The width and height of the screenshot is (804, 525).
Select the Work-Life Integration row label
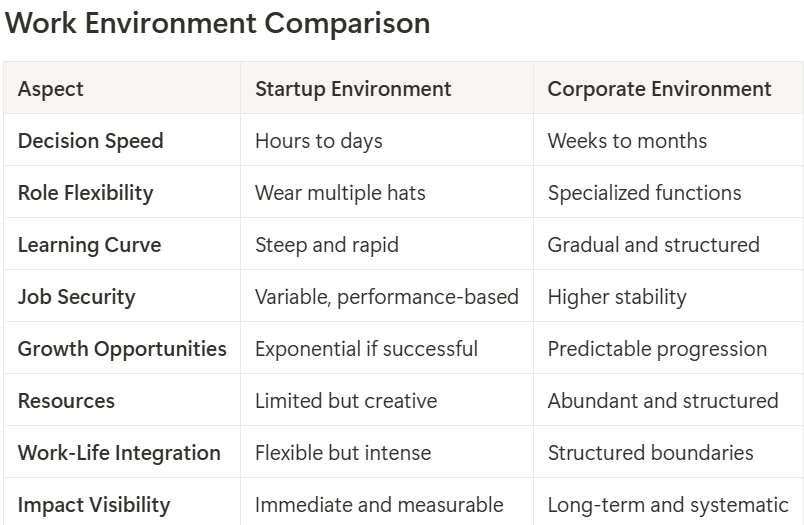[119, 453]
